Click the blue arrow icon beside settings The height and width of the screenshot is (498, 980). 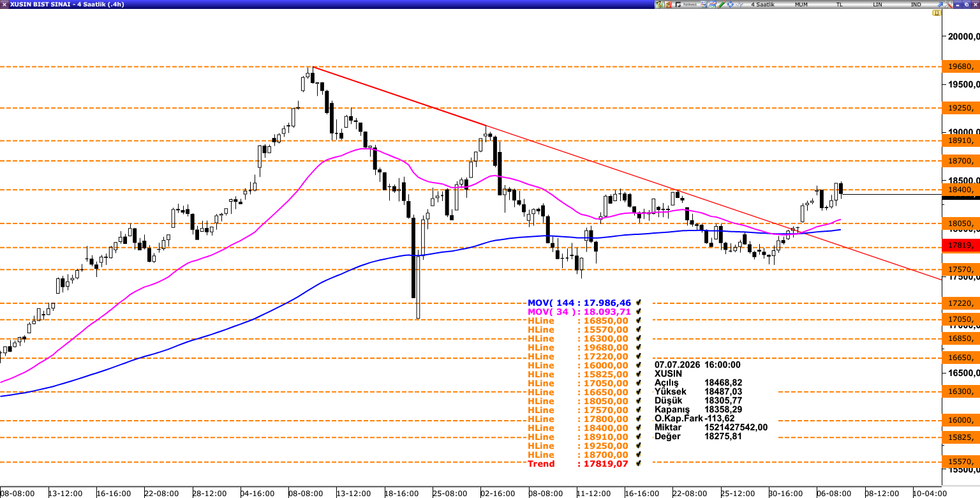(x=940, y=4)
